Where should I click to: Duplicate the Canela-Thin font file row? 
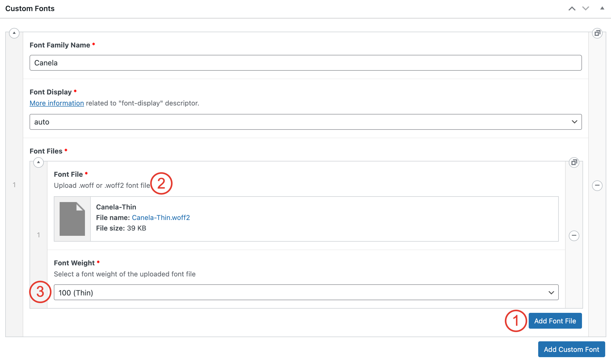point(574,162)
